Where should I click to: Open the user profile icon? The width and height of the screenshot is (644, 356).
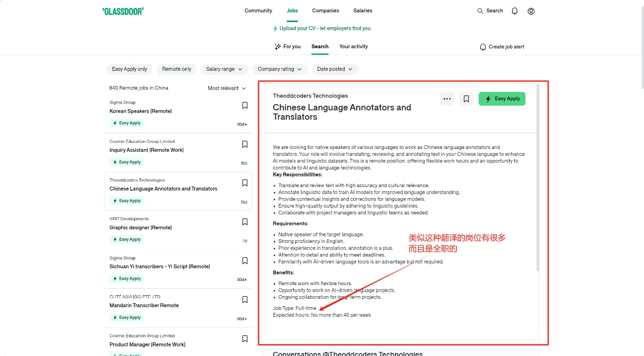click(x=531, y=11)
